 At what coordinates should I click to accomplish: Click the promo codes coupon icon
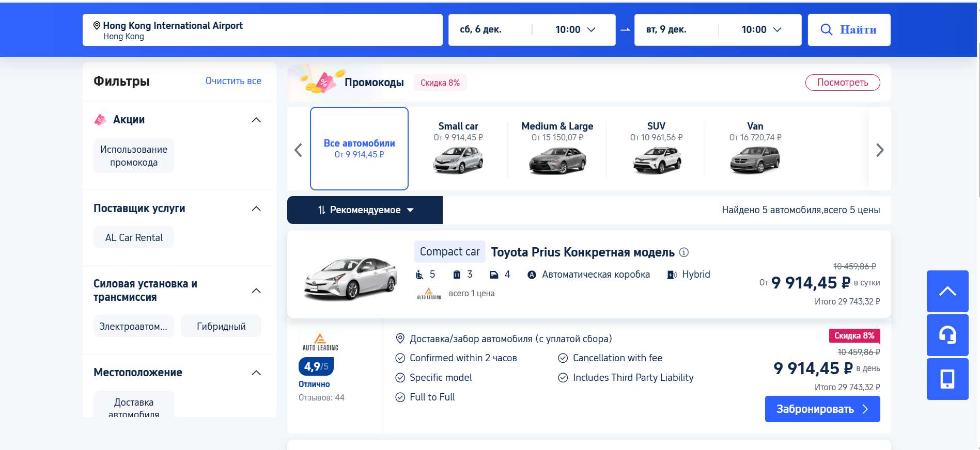coord(324,82)
